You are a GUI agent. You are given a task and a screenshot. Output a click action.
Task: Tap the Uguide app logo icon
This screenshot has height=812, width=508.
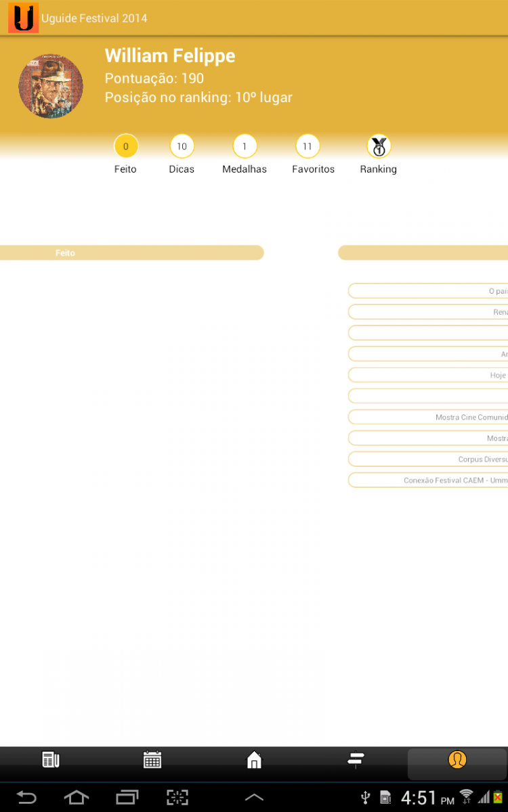pos(23,18)
